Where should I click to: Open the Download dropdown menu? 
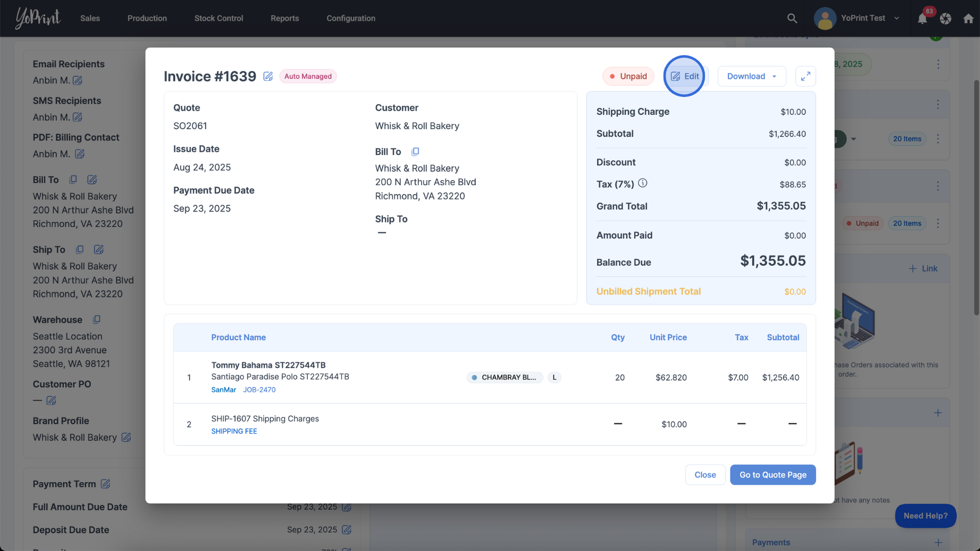751,77
